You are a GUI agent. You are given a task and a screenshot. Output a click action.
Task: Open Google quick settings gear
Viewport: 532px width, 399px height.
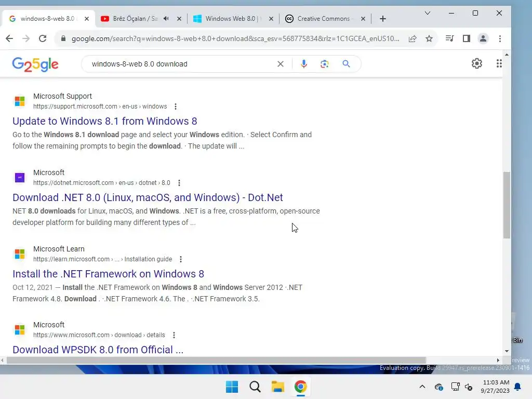point(477,63)
